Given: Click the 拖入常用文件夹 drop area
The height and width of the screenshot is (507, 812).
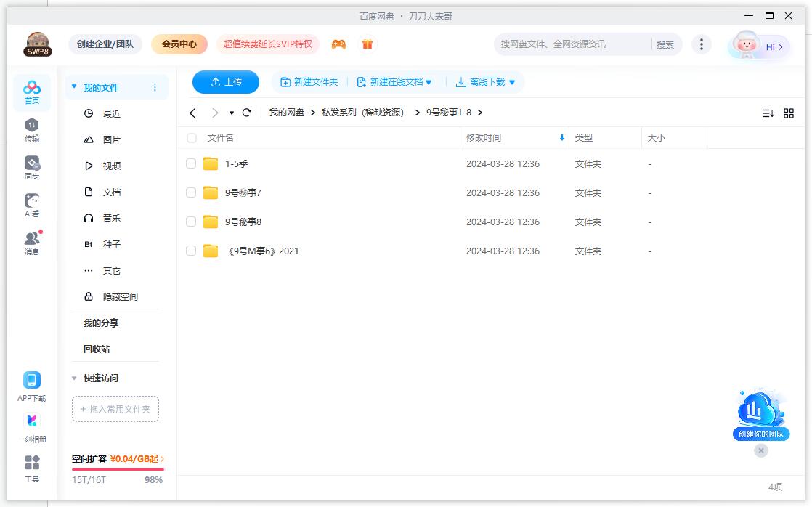Looking at the screenshot, I should pyautogui.click(x=115, y=409).
